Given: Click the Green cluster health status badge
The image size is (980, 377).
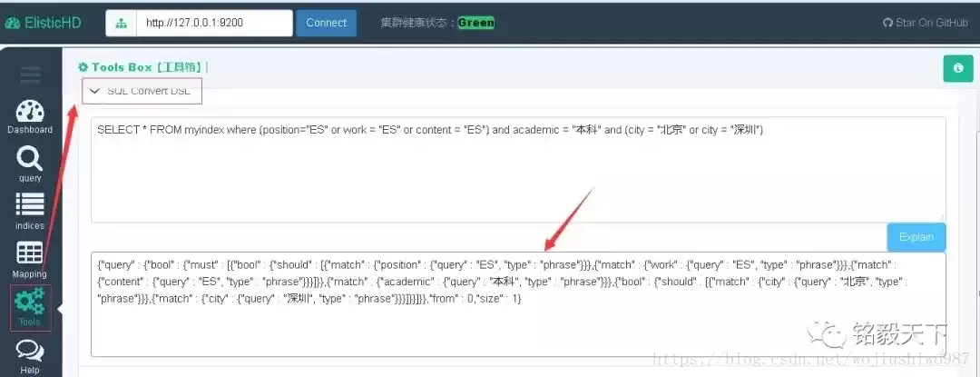Looking at the screenshot, I should click(475, 23).
